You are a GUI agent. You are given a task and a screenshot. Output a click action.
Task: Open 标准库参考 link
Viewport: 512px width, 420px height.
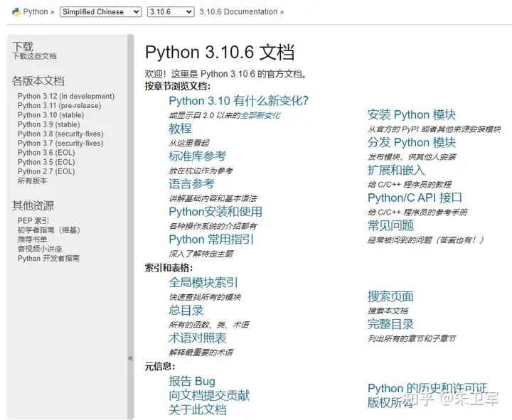click(197, 156)
